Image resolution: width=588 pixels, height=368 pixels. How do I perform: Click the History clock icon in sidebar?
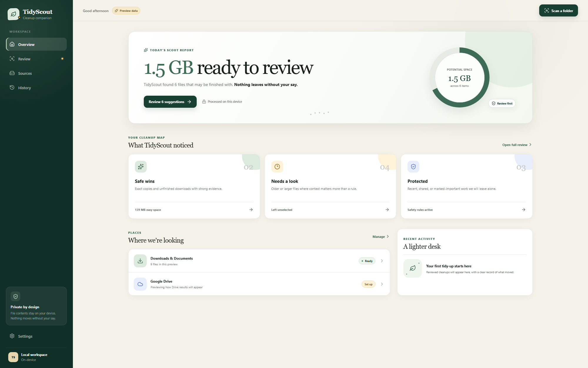click(x=12, y=87)
